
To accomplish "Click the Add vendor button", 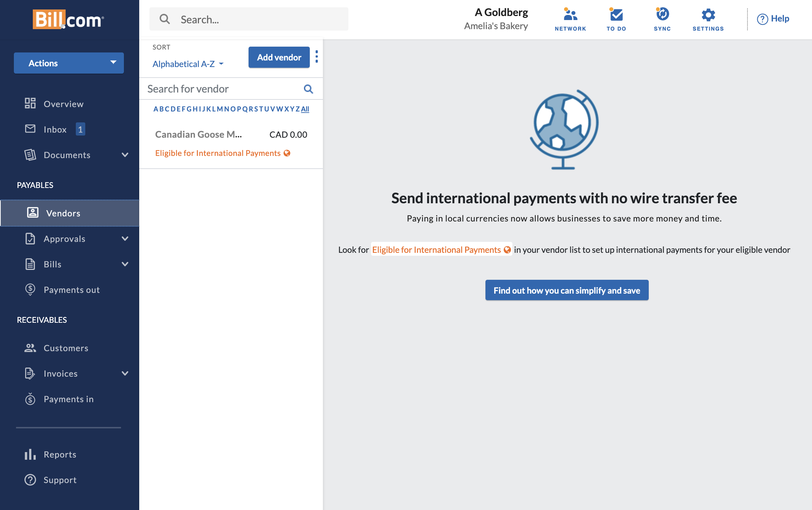I will pos(279,57).
